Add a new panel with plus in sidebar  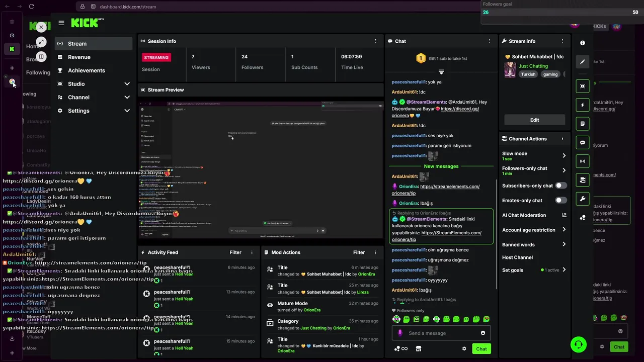pos(12,68)
